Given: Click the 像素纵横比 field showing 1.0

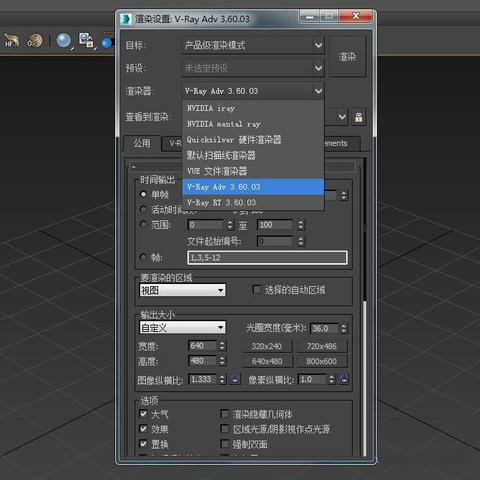Looking at the screenshot, I should tap(313, 379).
